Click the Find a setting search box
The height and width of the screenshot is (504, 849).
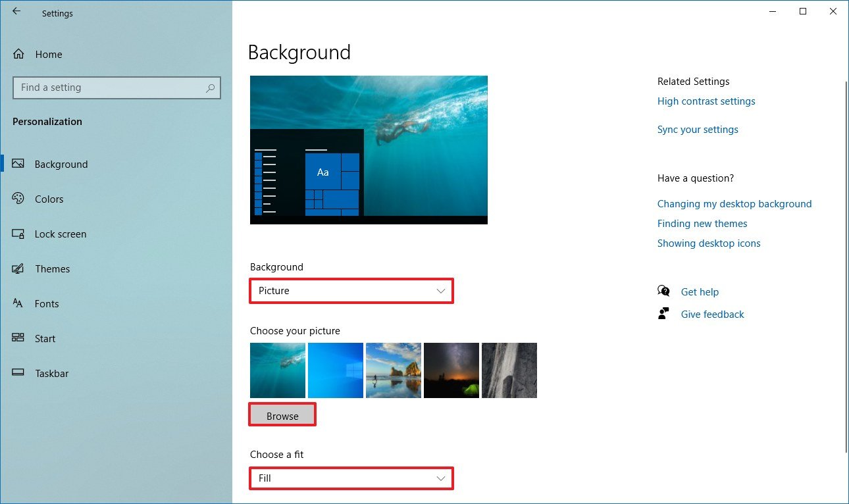[x=116, y=88]
